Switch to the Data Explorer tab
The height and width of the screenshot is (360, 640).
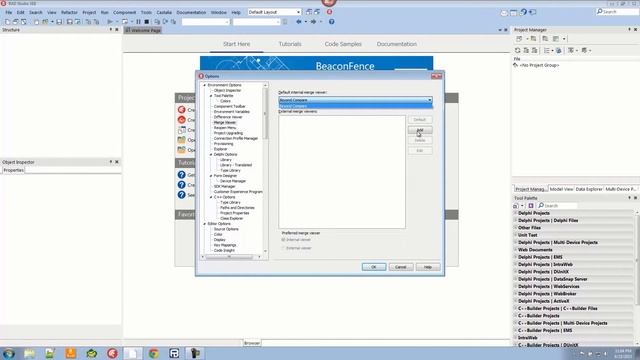(589, 189)
